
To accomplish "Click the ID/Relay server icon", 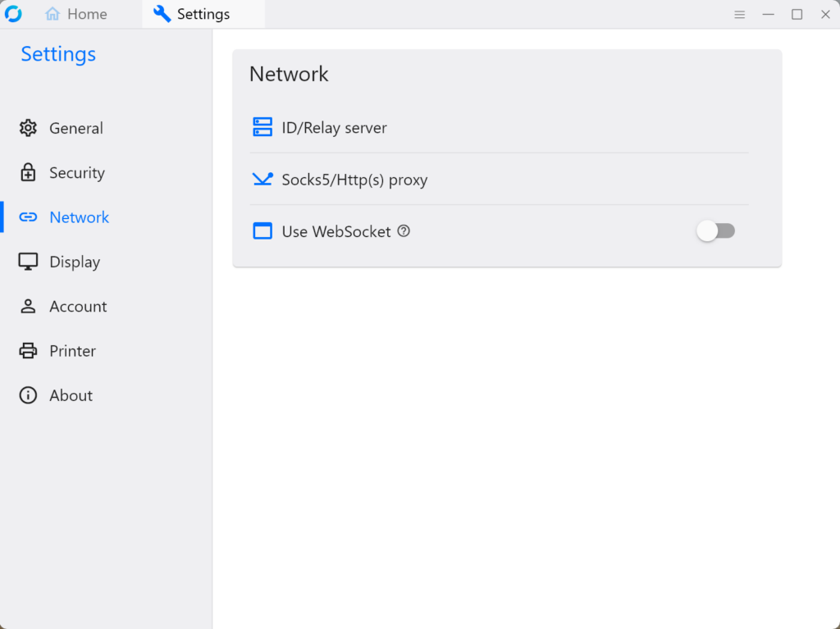I will (262, 128).
